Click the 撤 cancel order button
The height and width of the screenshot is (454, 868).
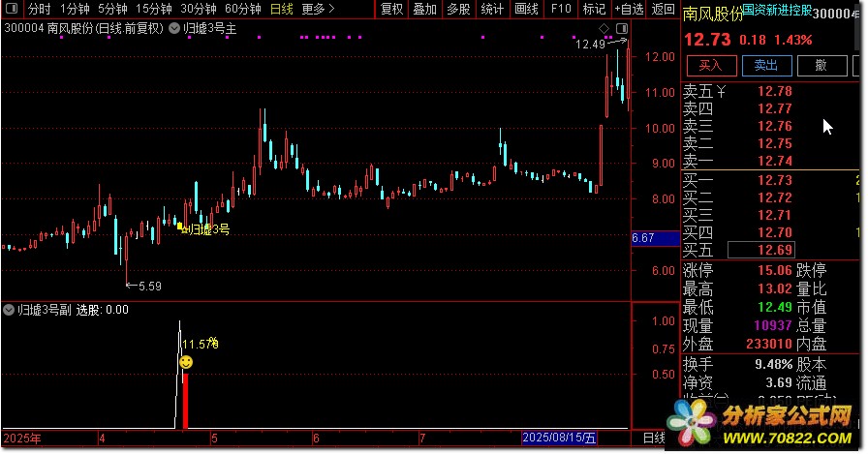tap(821, 66)
